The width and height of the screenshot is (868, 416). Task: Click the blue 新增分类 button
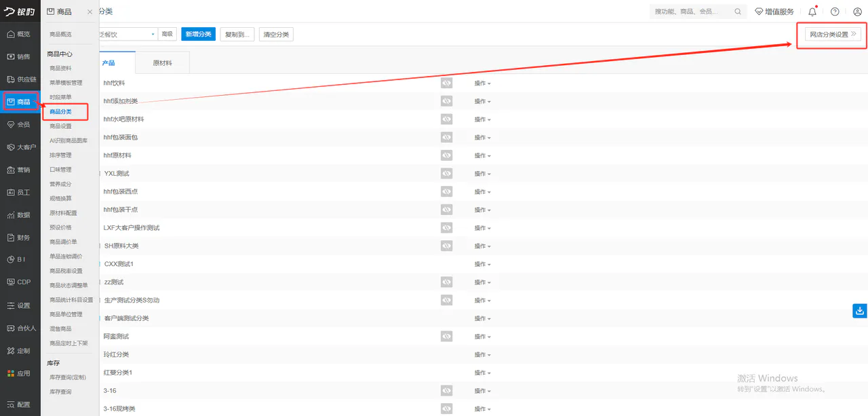tap(198, 34)
